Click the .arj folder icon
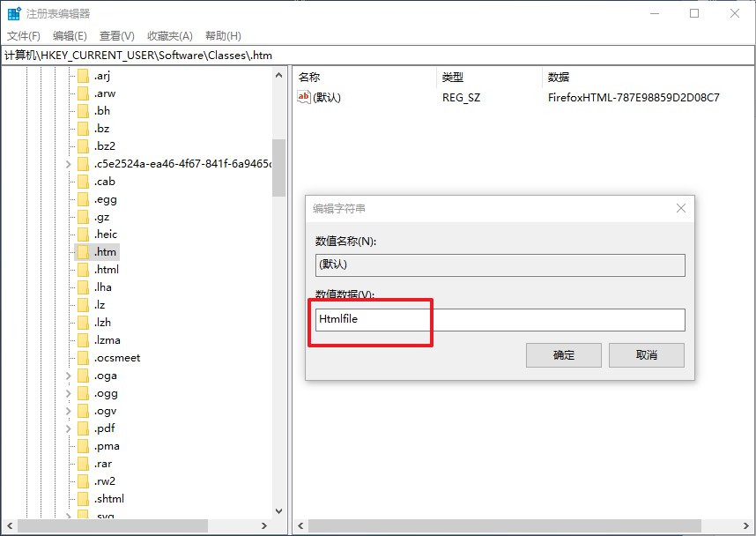The width and height of the screenshot is (756, 536). click(84, 76)
